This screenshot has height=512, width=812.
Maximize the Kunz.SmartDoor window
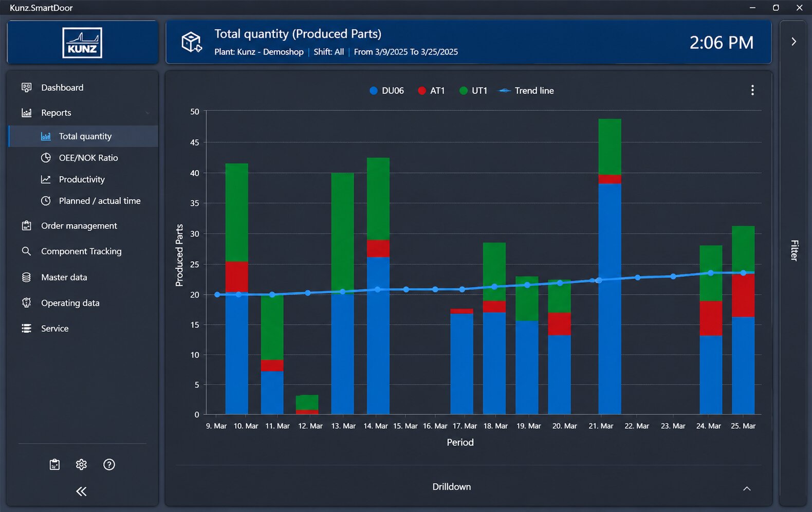[776, 8]
